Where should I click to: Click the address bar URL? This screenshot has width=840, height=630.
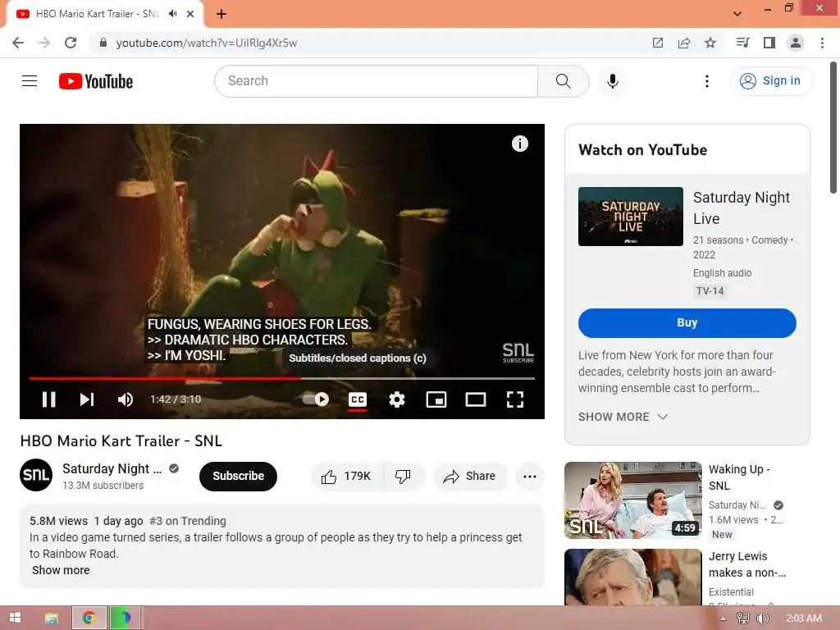coord(206,43)
